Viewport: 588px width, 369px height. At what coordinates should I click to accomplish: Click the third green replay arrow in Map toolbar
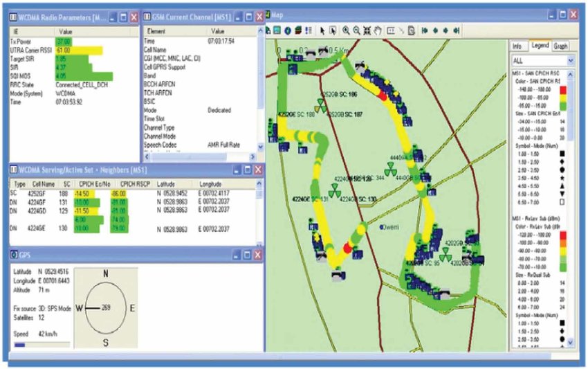pos(445,30)
